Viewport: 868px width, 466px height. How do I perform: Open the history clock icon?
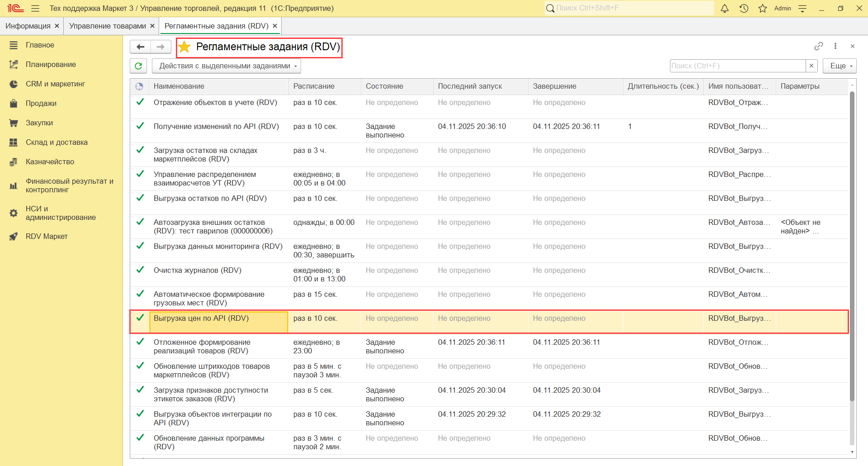(x=744, y=8)
